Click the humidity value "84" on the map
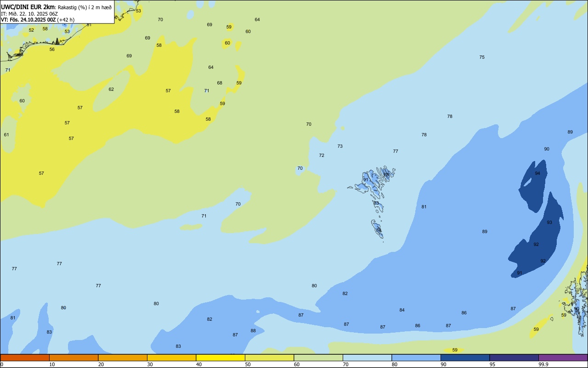The image size is (588, 368). [402, 310]
